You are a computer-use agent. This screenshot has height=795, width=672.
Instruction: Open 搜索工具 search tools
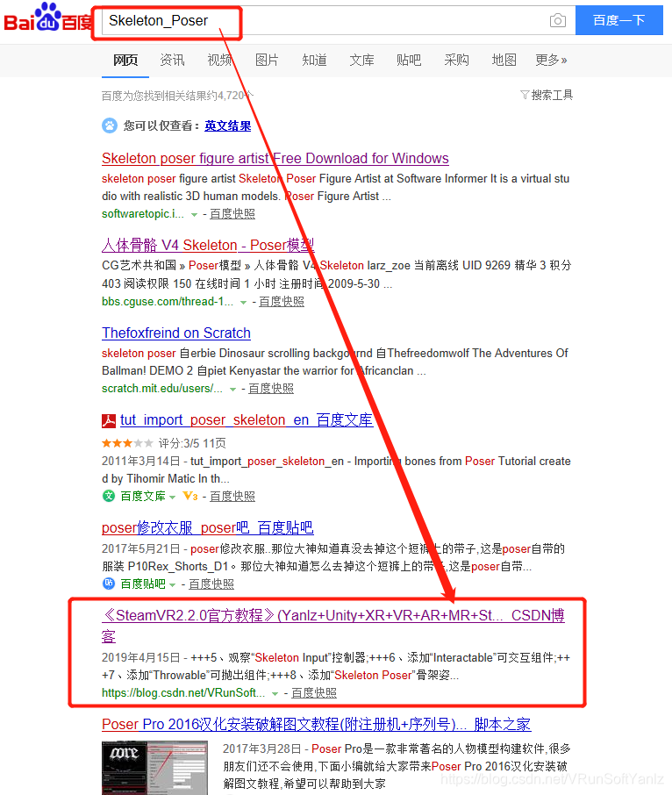click(x=552, y=95)
